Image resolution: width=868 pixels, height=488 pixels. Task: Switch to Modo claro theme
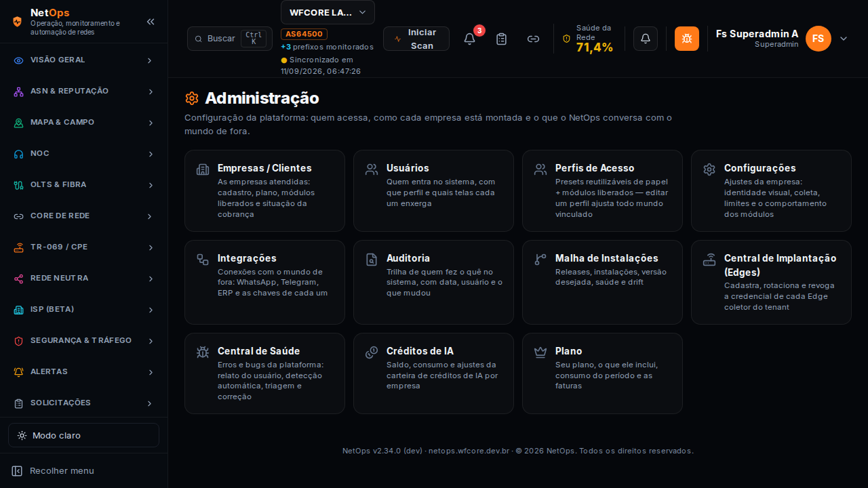83,435
